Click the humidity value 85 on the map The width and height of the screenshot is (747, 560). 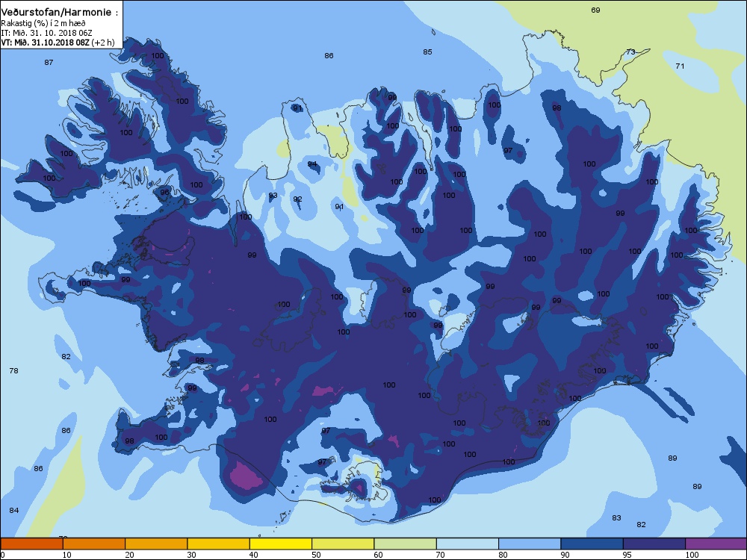pos(427,52)
